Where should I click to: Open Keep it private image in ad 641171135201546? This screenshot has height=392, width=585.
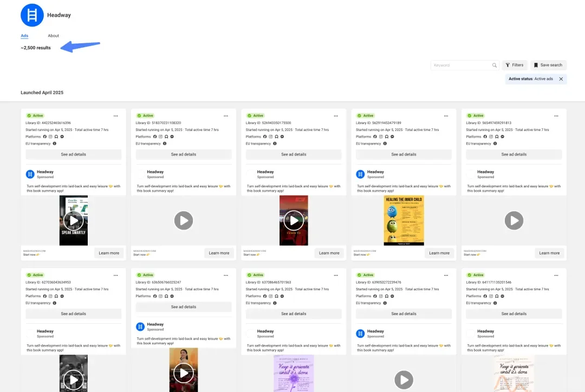[x=513, y=374]
